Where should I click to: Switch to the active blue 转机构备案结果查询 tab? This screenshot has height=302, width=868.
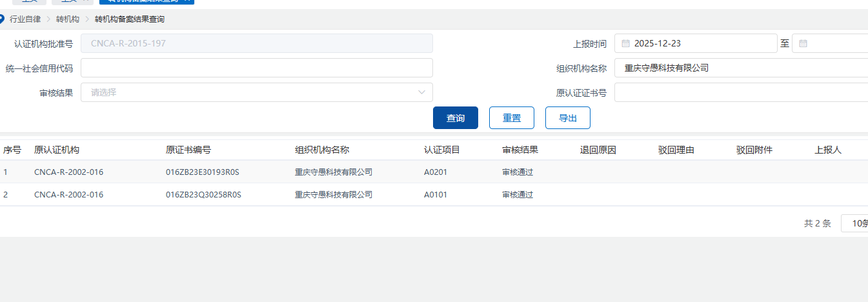[x=146, y=2]
